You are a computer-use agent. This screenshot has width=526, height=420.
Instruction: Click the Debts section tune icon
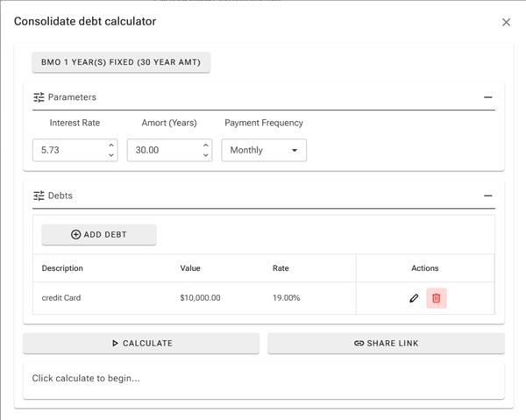(x=39, y=196)
